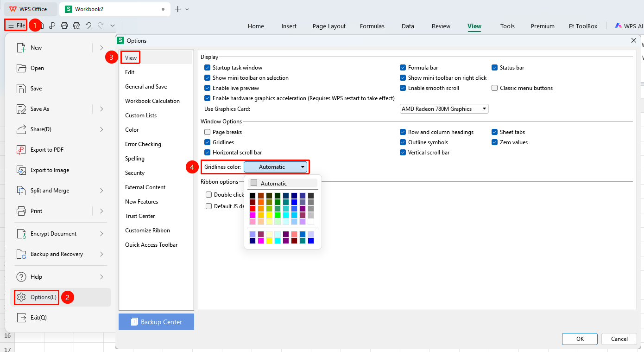The height and width of the screenshot is (352, 644).
Task: Click the Share(D) icon in File menu
Action: click(x=21, y=129)
